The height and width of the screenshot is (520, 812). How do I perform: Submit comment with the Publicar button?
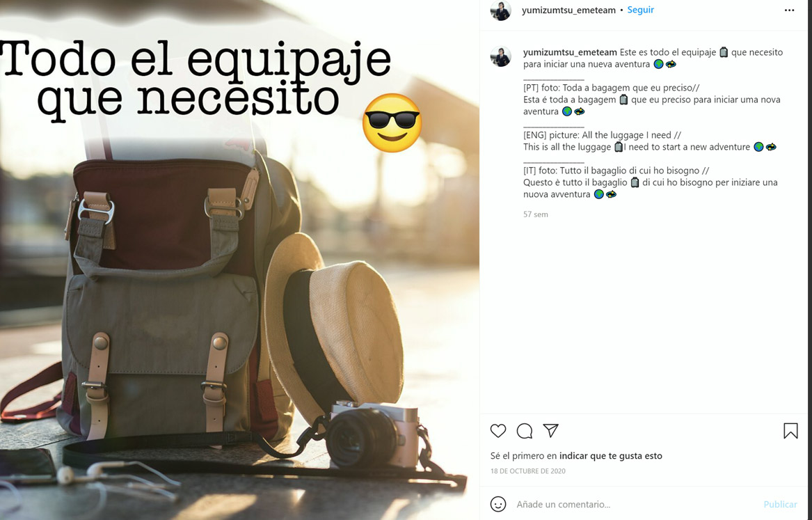[x=780, y=504]
